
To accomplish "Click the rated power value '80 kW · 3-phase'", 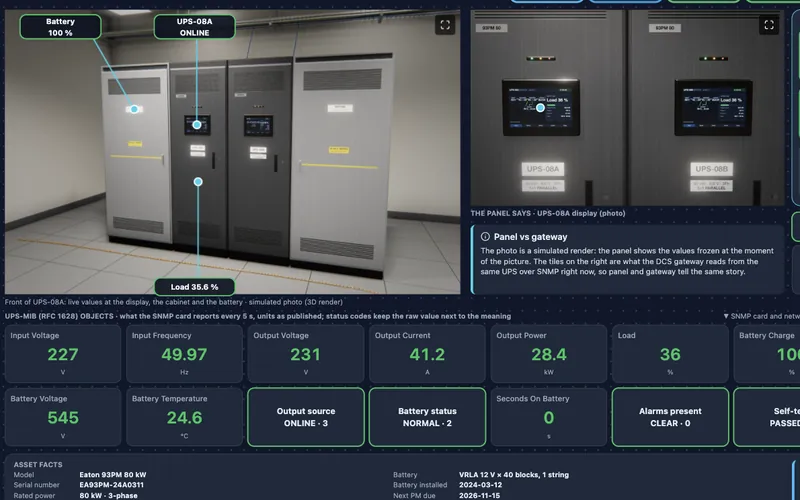I will pos(108,495).
